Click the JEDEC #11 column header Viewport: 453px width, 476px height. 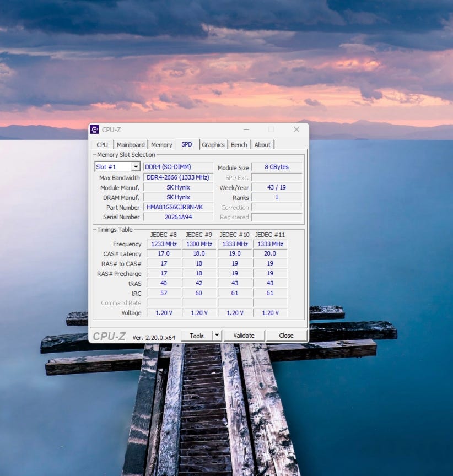click(270, 235)
